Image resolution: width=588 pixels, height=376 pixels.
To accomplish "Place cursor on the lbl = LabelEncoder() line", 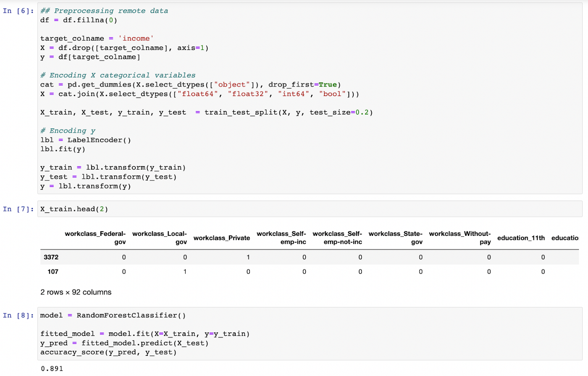I will click(x=86, y=140).
